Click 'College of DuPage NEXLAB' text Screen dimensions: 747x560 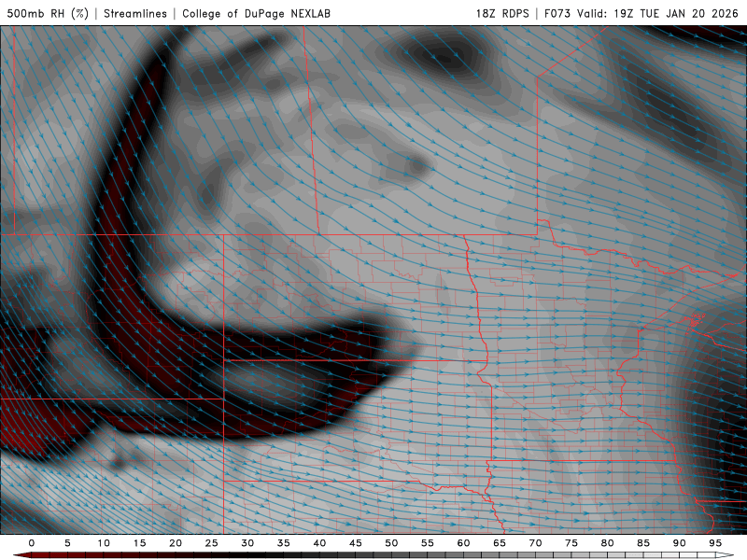pos(256,13)
